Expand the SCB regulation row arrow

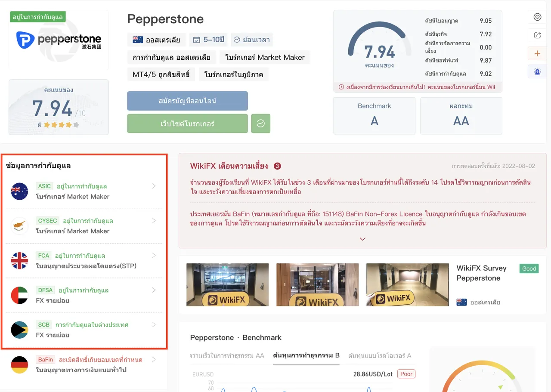(154, 324)
